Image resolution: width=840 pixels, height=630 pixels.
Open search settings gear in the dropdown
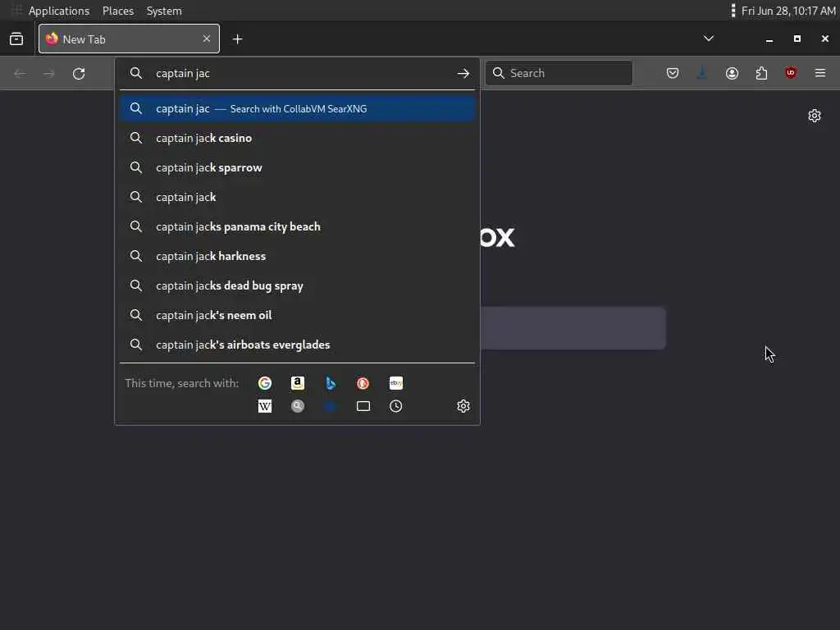(x=463, y=406)
